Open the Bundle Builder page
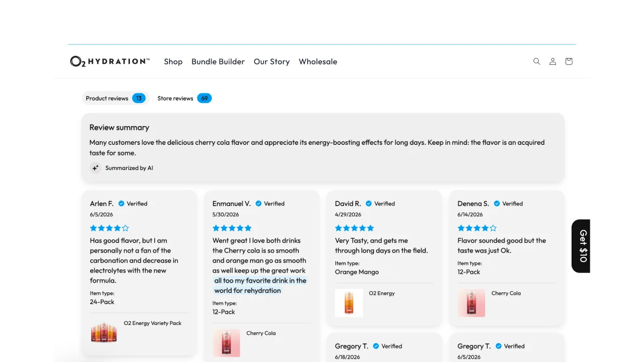 tap(218, 62)
